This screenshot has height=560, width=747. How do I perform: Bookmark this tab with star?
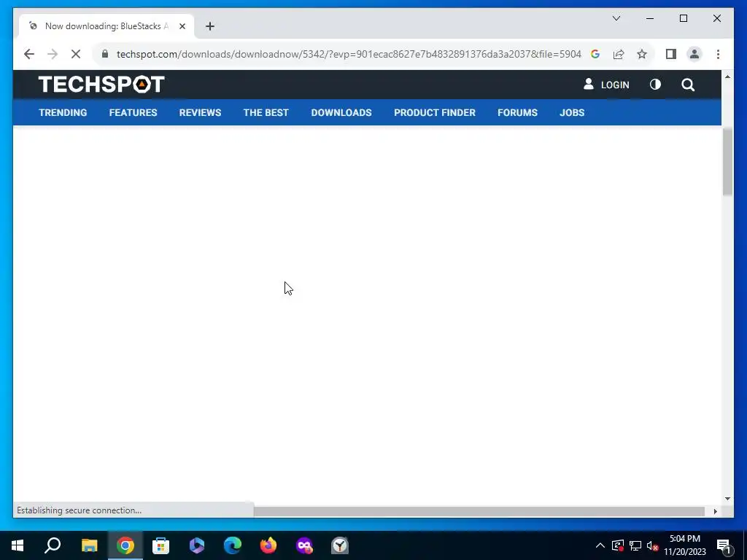pyautogui.click(x=642, y=54)
